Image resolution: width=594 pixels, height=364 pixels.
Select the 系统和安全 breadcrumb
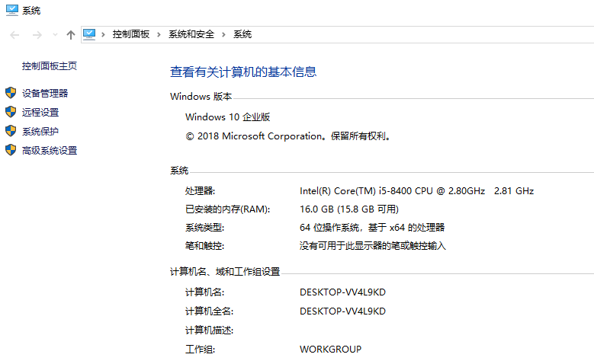(191, 34)
